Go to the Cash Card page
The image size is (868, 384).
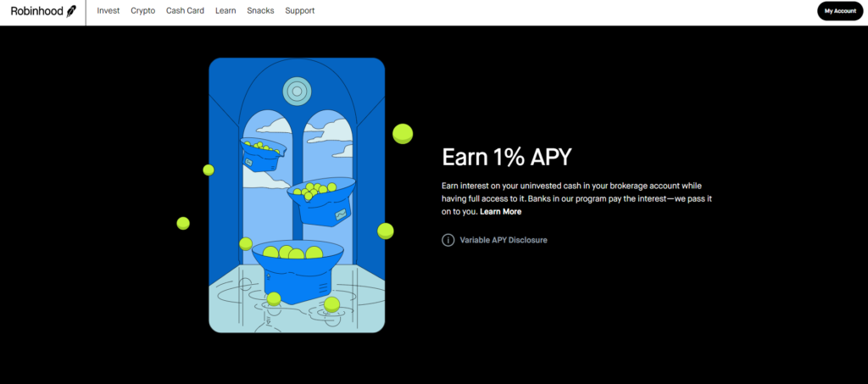click(185, 12)
